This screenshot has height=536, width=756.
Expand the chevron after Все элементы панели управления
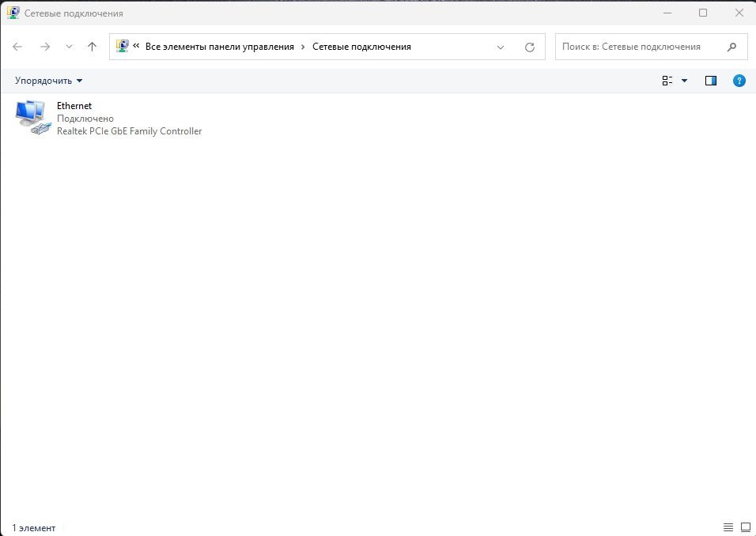(x=303, y=47)
